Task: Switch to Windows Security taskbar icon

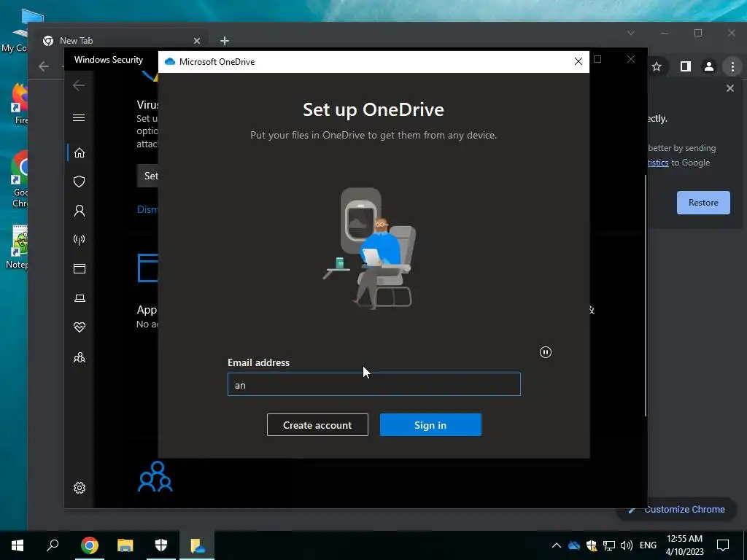Action: click(x=161, y=545)
